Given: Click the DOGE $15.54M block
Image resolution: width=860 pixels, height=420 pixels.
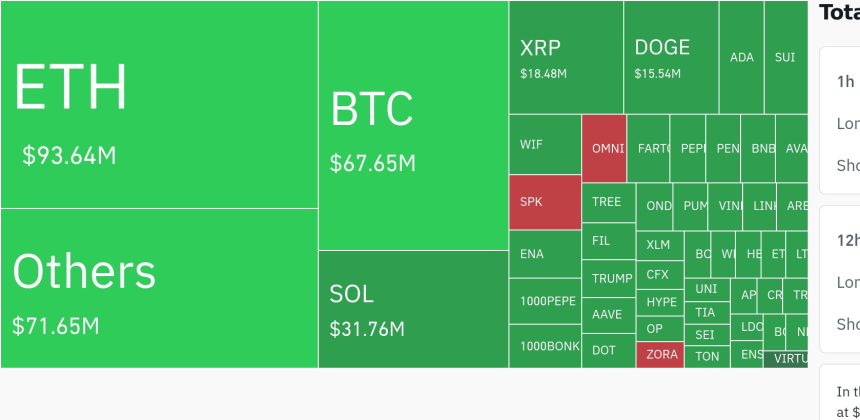Looking at the screenshot, I should point(671,58).
